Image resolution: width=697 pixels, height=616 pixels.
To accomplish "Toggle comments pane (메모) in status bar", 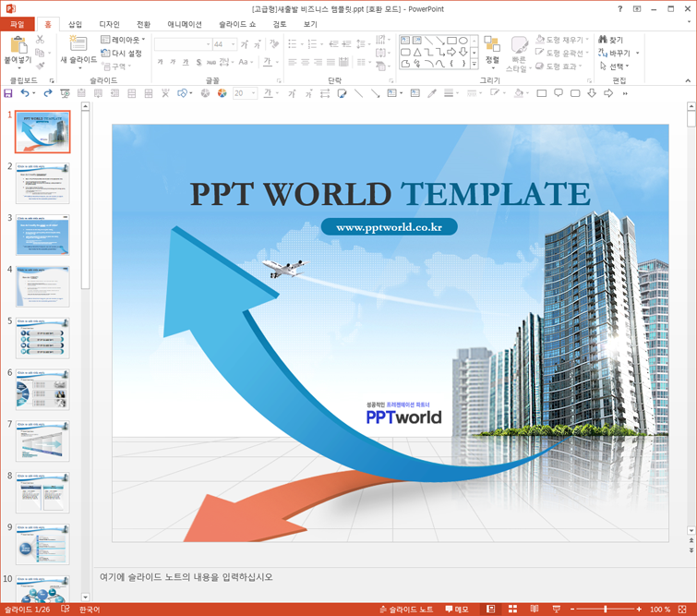I will (457, 610).
